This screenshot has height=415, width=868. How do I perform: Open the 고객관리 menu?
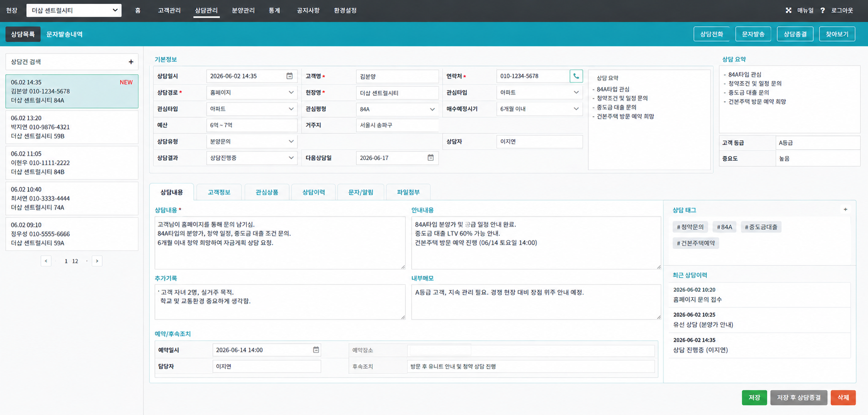pos(169,10)
